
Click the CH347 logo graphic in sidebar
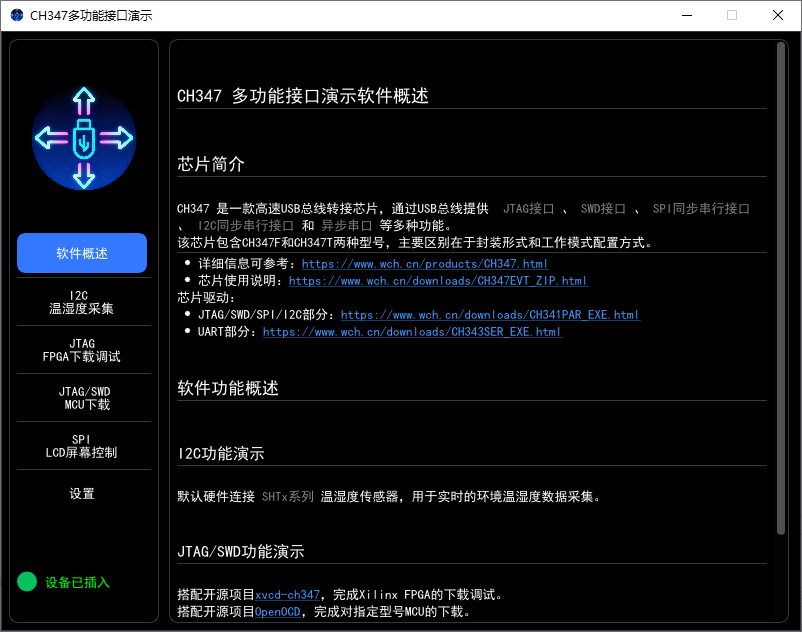pos(82,137)
